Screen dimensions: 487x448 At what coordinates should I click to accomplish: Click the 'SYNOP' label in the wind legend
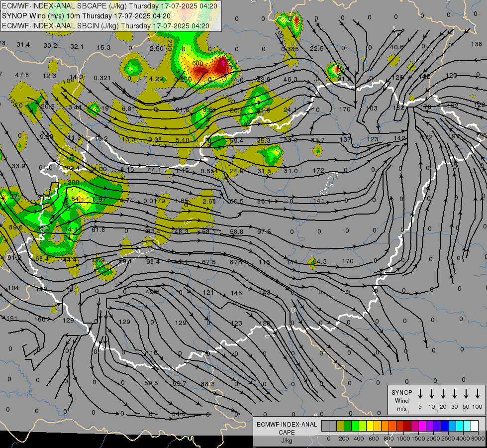point(401,392)
